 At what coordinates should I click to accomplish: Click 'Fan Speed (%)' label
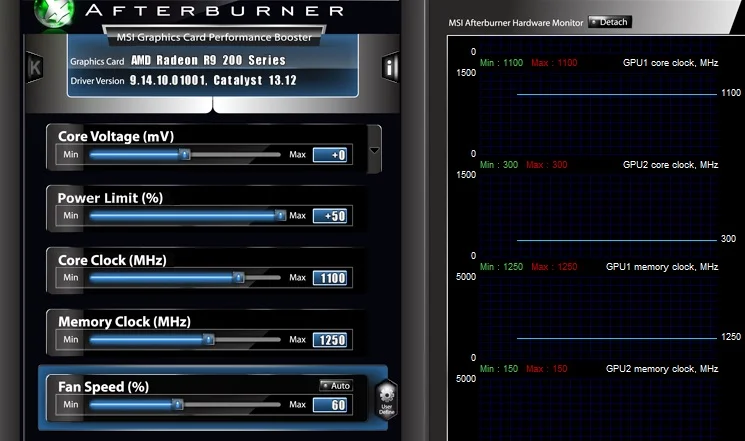tap(104, 387)
